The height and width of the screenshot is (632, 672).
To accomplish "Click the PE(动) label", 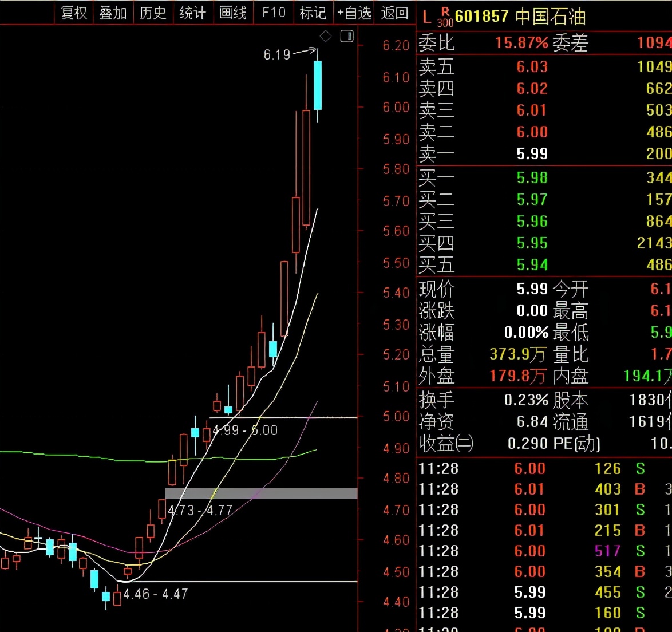I will coord(576,444).
